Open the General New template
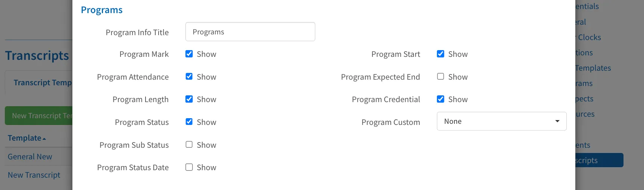Screen dimensions: 644x190 coord(30,157)
